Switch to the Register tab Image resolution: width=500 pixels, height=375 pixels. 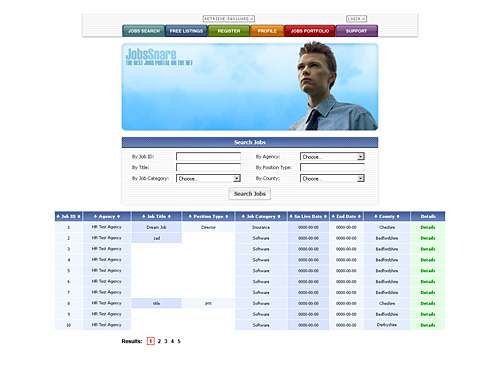(x=229, y=31)
